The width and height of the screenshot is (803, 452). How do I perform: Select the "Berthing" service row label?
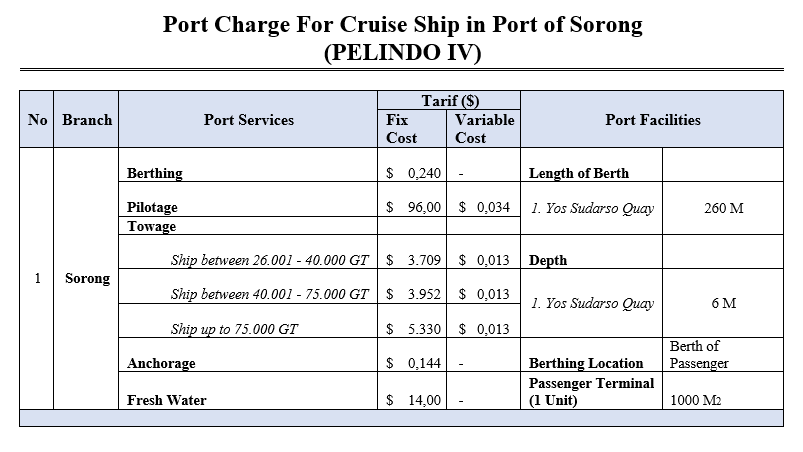point(155,173)
